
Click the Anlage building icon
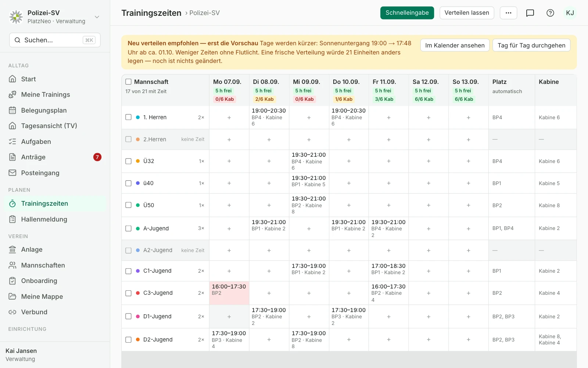[x=12, y=250]
